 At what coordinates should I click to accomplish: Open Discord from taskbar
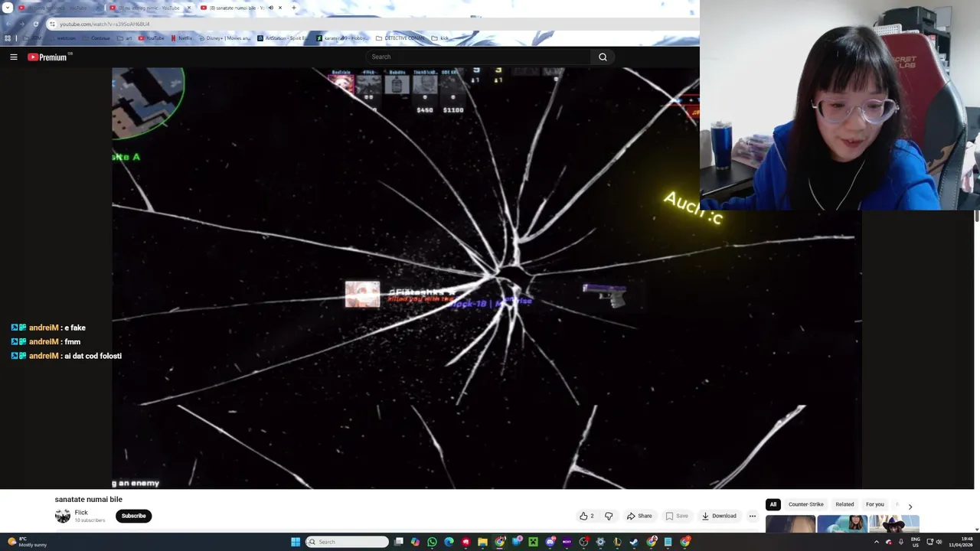(x=550, y=542)
